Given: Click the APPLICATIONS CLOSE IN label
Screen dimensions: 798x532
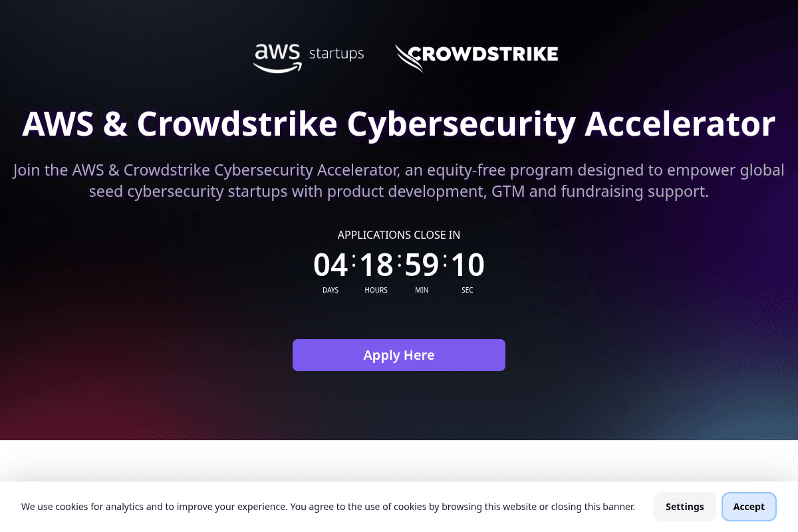Looking at the screenshot, I should point(398,235).
